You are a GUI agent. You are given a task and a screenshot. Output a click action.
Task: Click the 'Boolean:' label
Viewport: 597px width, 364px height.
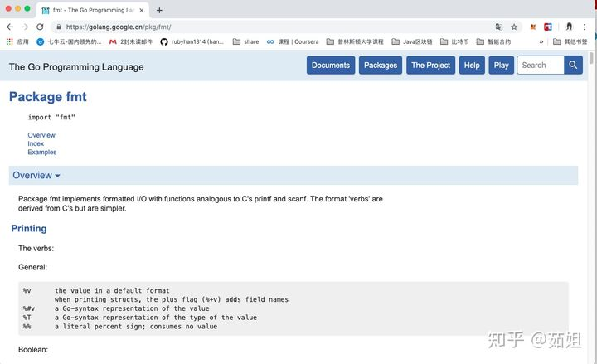[33, 350]
